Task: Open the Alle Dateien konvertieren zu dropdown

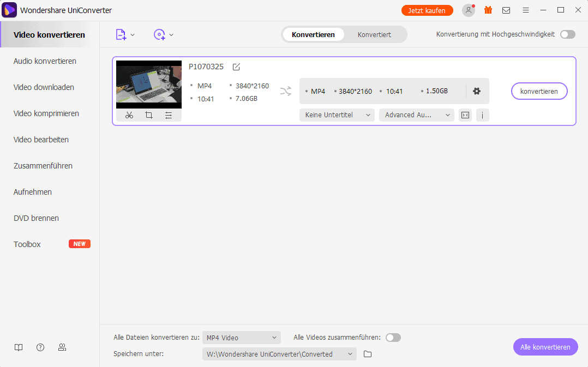Action: coord(241,338)
